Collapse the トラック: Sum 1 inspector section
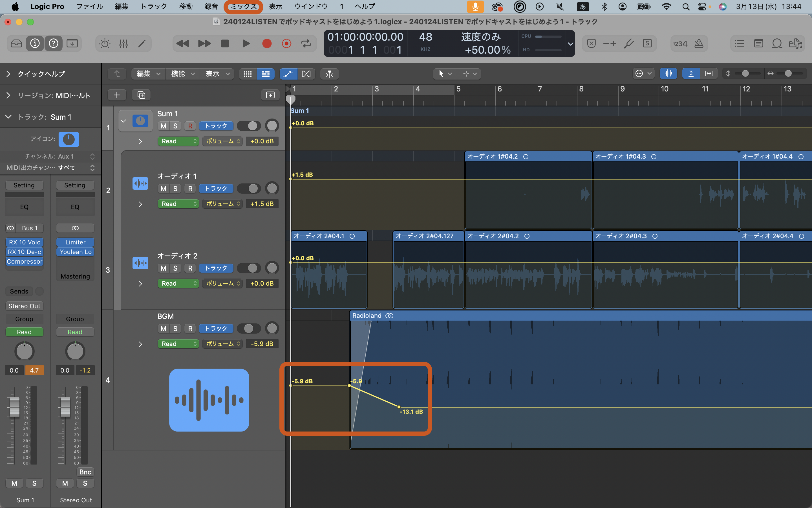The image size is (812, 508). point(8,117)
